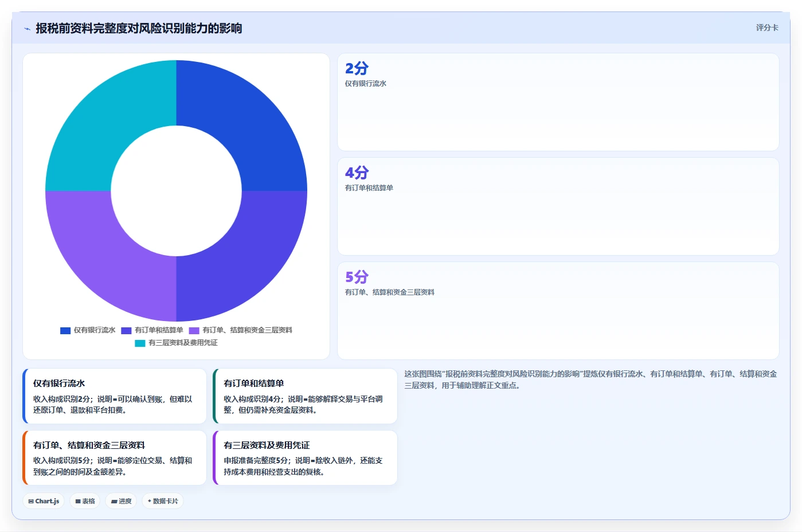
Task: Click the purple donut chart segment
Action: point(106,261)
